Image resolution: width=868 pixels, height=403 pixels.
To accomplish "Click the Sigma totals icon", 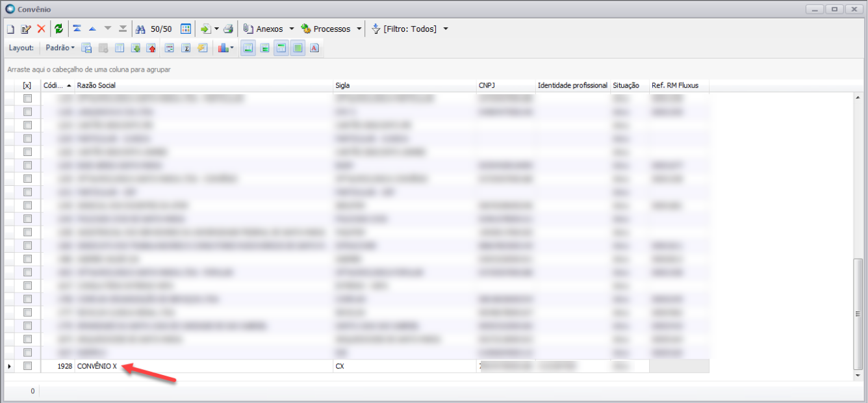I will coord(186,48).
